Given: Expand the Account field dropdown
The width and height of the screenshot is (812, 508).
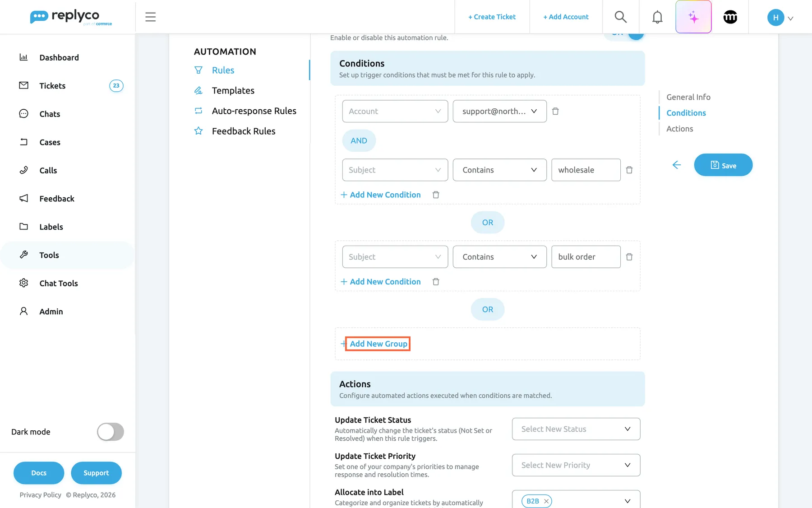Looking at the screenshot, I should coord(395,111).
